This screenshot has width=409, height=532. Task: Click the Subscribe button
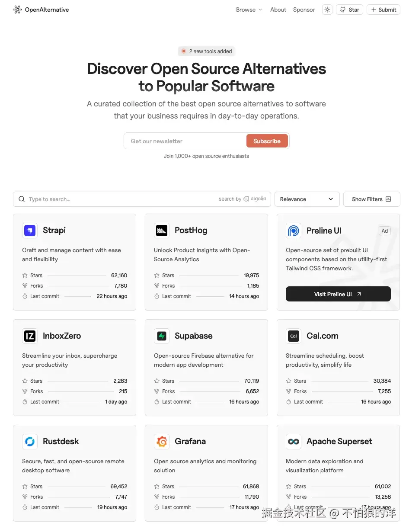click(x=267, y=141)
